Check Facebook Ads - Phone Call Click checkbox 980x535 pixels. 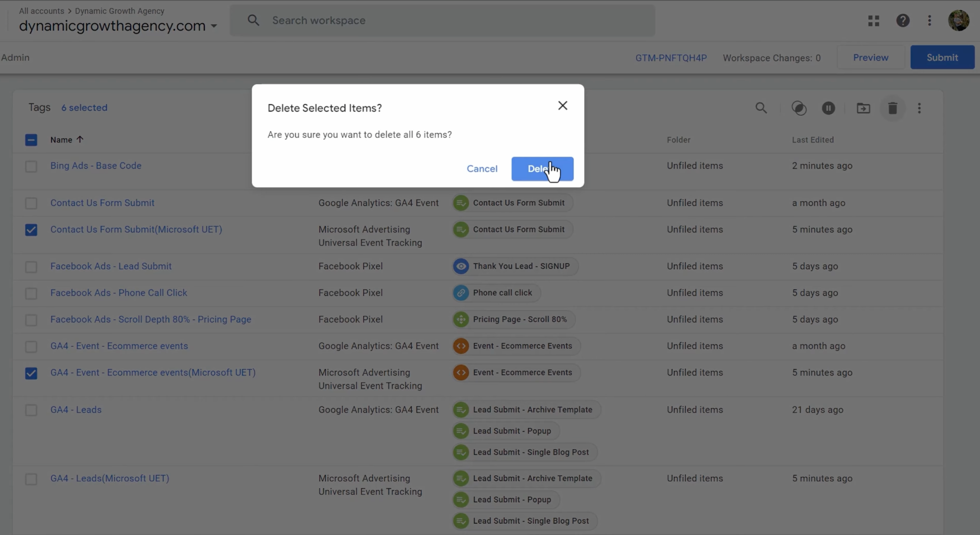click(x=31, y=294)
